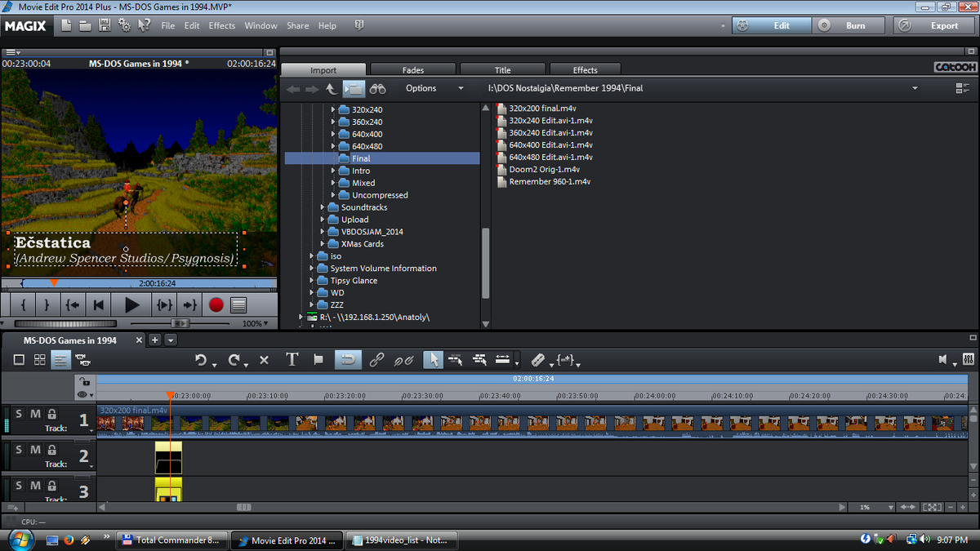Open the MAGIX news center icon
The width and height of the screenshot is (980, 551).
[359, 25]
